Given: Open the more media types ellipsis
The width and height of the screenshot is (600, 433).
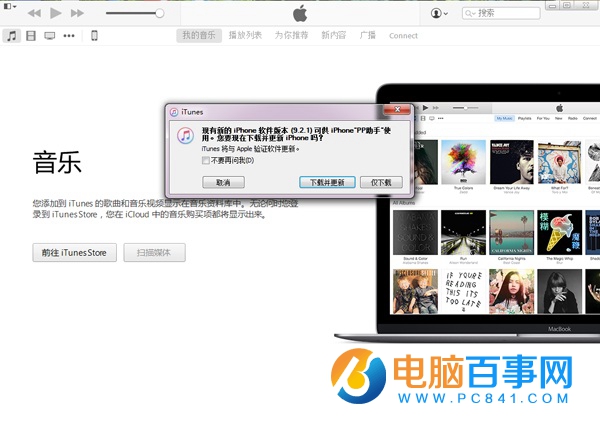Looking at the screenshot, I should click(x=69, y=36).
